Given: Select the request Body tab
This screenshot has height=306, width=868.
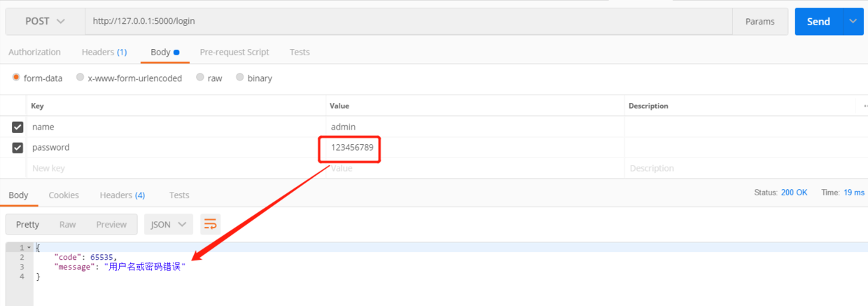Looking at the screenshot, I should 165,52.
